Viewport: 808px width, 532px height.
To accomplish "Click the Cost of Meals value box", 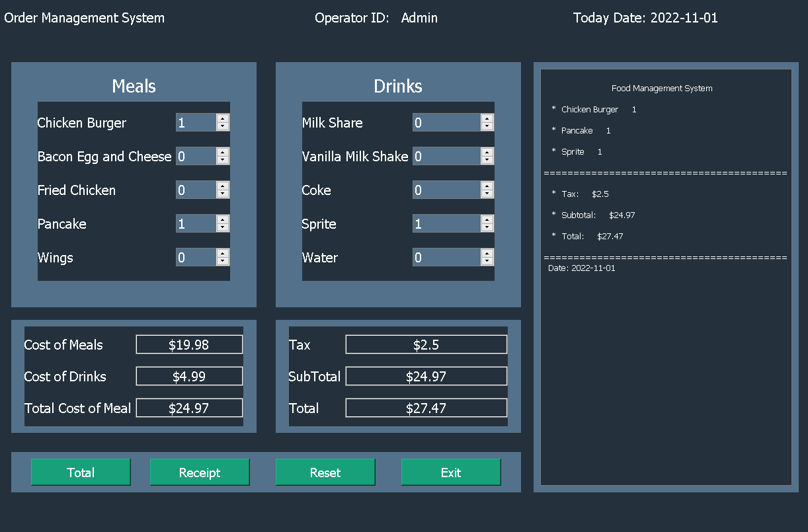I will pyautogui.click(x=189, y=344).
